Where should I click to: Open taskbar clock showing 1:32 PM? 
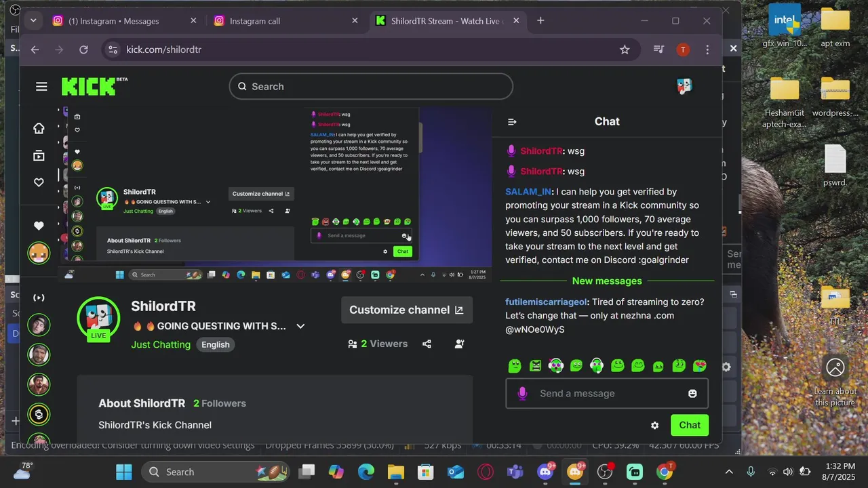(x=840, y=472)
